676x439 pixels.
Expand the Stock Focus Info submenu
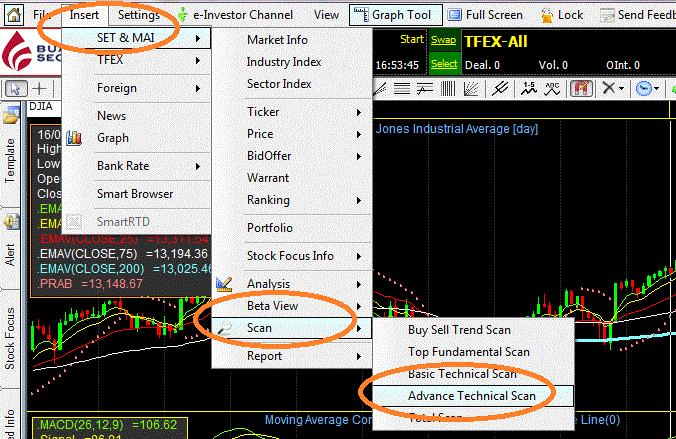click(x=292, y=256)
